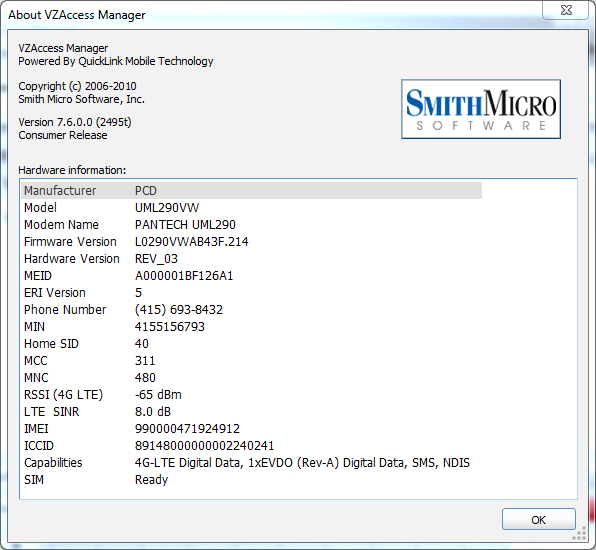Click the capabilities value starting with 4G-LTE Digital Data
Viewport: 596px width, 550px height.
tap(302, 463)
